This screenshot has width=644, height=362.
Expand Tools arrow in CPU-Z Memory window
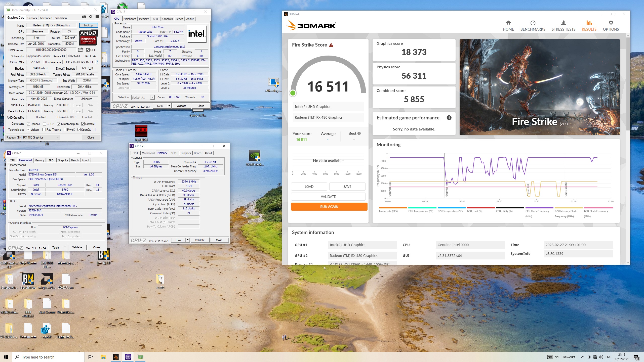click(187, 240)
